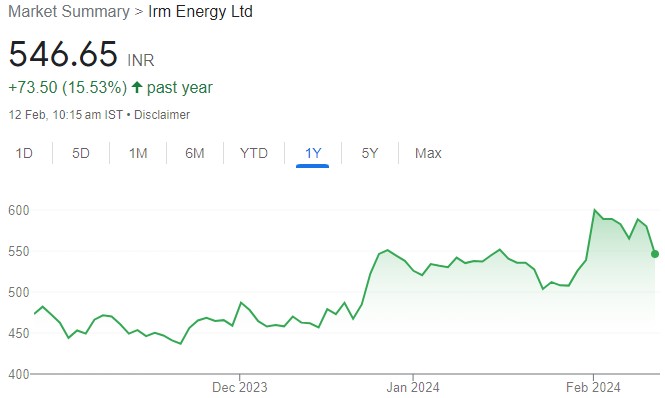Switch chart to 1M range
The width and height of the screenshot is (665, 398).
pos(138,153)
